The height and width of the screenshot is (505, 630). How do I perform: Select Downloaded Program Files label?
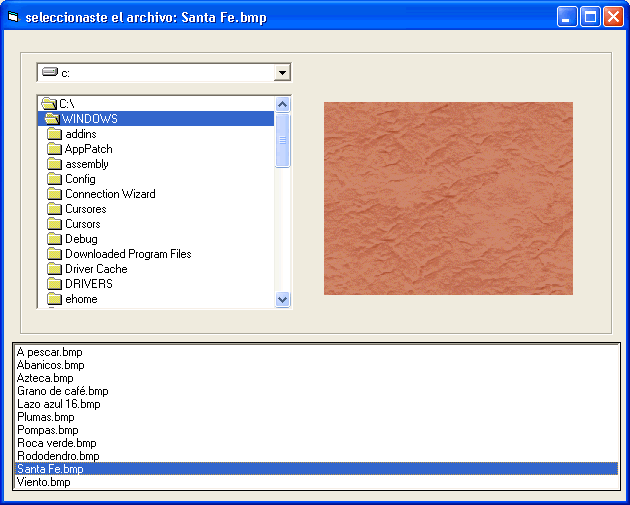click(x=128, y=254)
